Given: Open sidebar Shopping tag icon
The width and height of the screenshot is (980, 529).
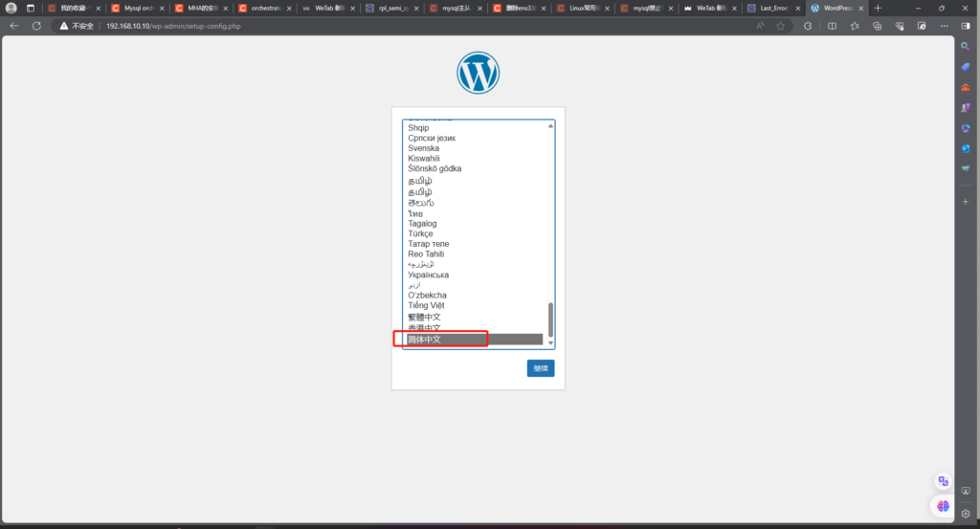Looking at the screenshot, I should click(x=966, y=67).
